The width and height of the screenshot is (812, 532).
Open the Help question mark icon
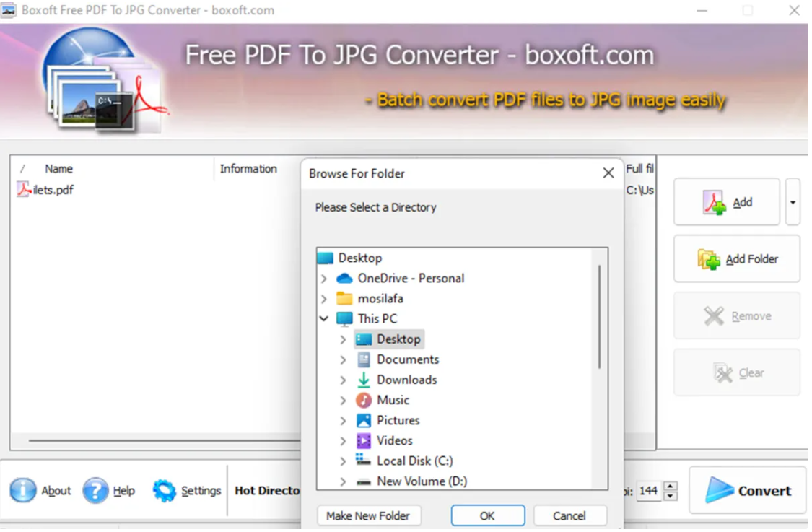(x=96, y=492)
